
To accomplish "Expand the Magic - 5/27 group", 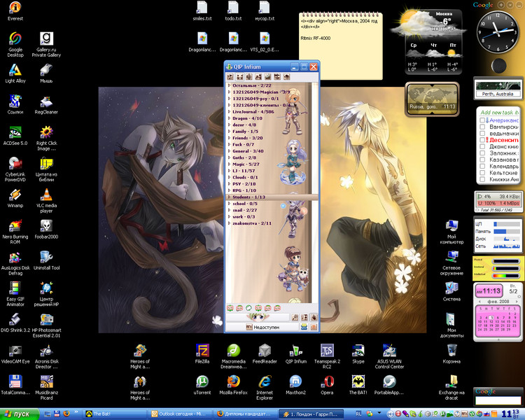I will click(x=230, y=164).
